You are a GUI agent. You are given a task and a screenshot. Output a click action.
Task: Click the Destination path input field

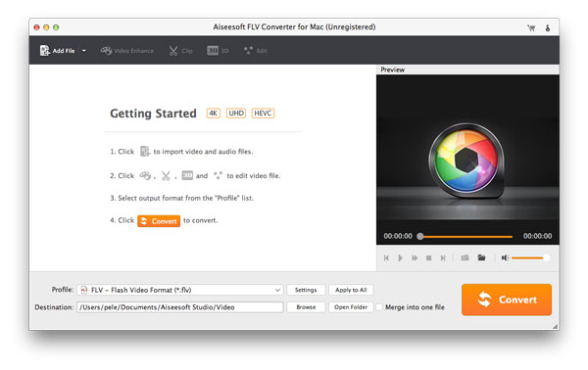coord(180,307)
